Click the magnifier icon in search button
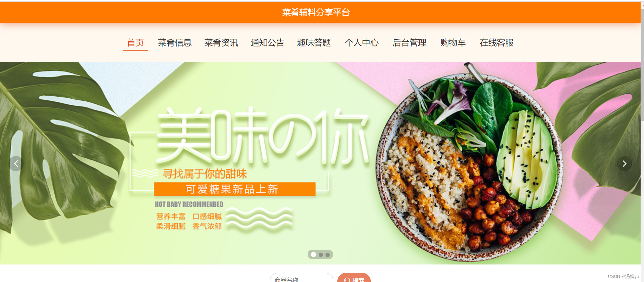644x282 pixels. (x=347, y=280)
